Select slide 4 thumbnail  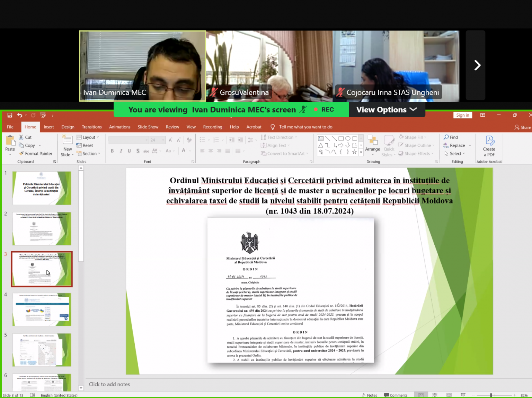(42, 309)
